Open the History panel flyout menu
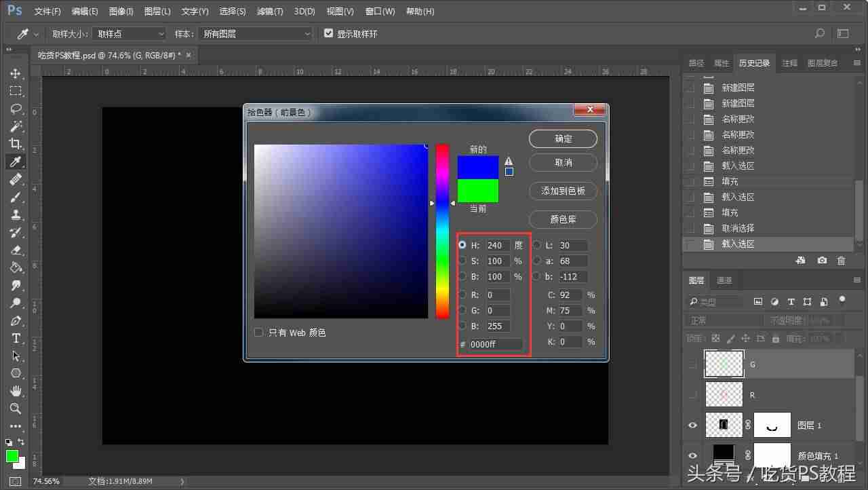Screen dimensions: 868x490 tap(856, 63)
